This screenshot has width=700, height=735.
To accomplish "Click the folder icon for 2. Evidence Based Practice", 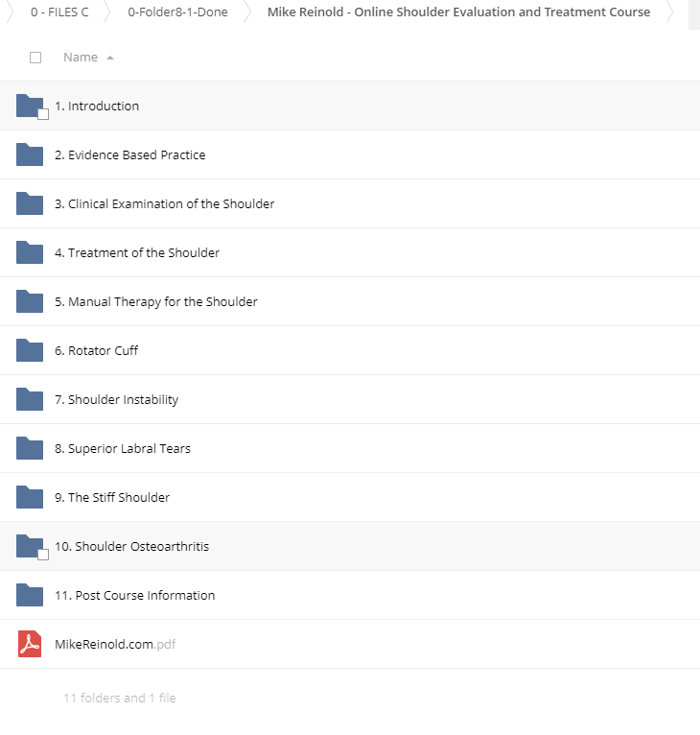I will (x=30, y=154).
